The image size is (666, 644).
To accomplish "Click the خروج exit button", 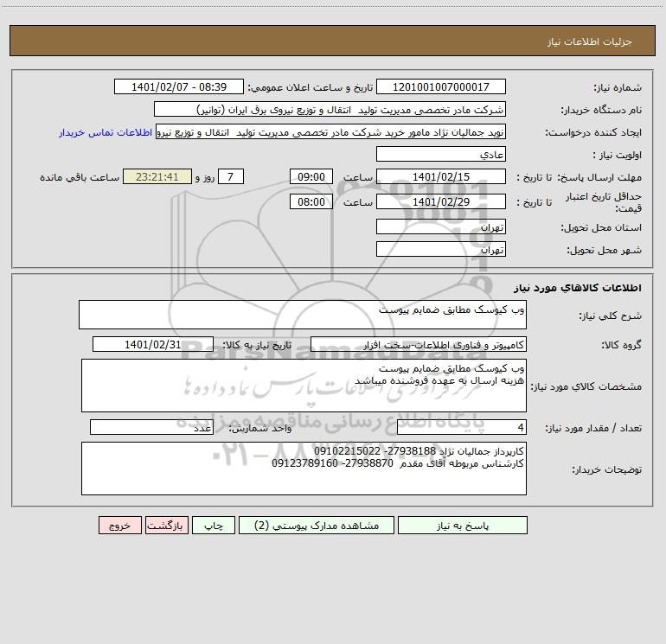I will coord(119,525).
